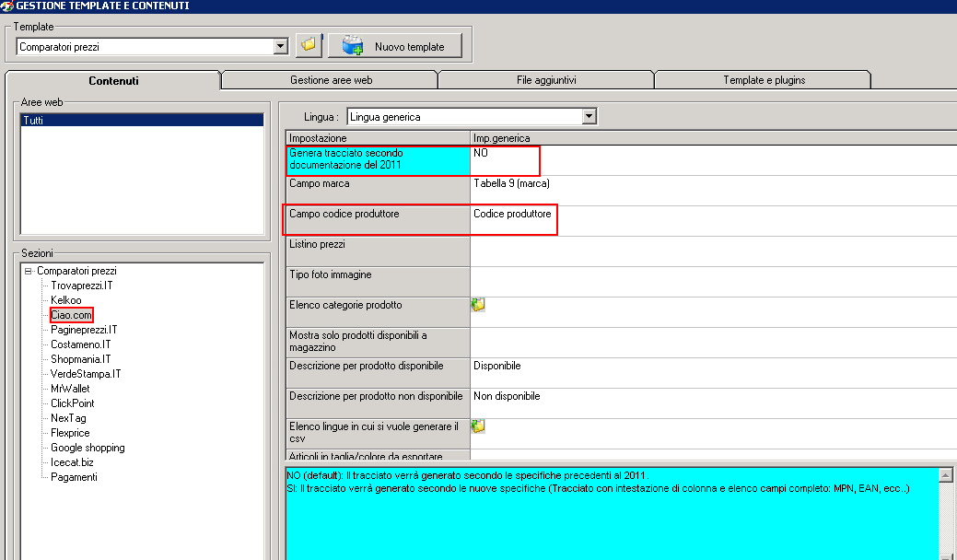Screen dimensions: 957x560
Task: Click the yellow folder icon beside Template dropdown
Action: coord(309,46)
